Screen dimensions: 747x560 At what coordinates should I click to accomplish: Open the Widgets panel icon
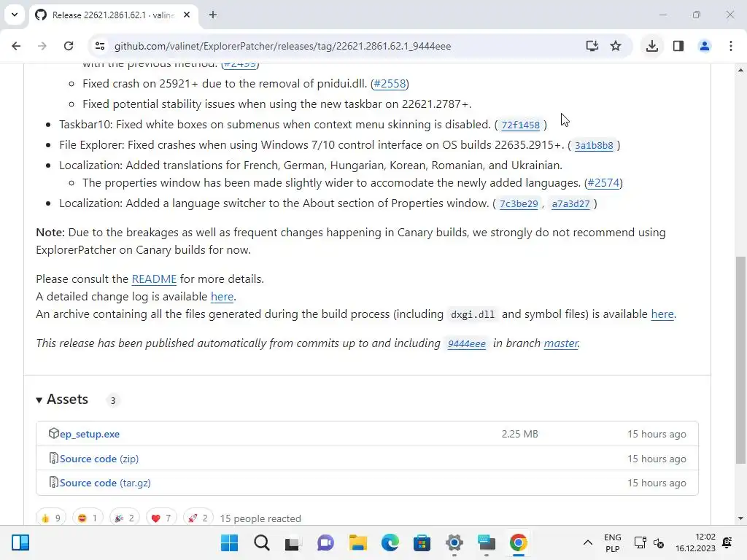20,542
